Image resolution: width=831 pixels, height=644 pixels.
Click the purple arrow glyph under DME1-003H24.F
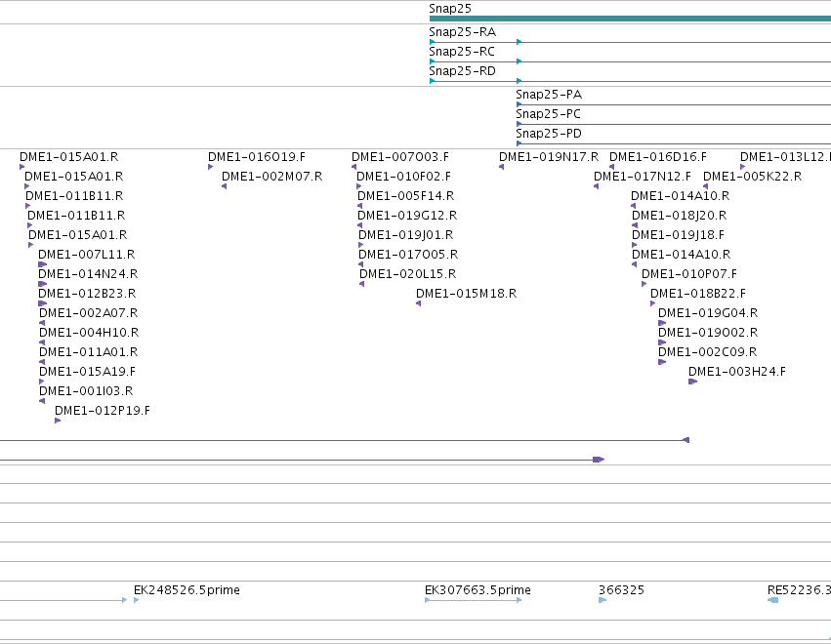[692, 382]
